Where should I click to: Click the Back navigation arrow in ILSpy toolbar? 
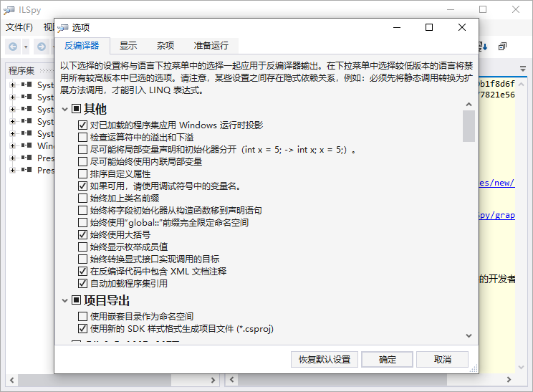pos(13,47)
